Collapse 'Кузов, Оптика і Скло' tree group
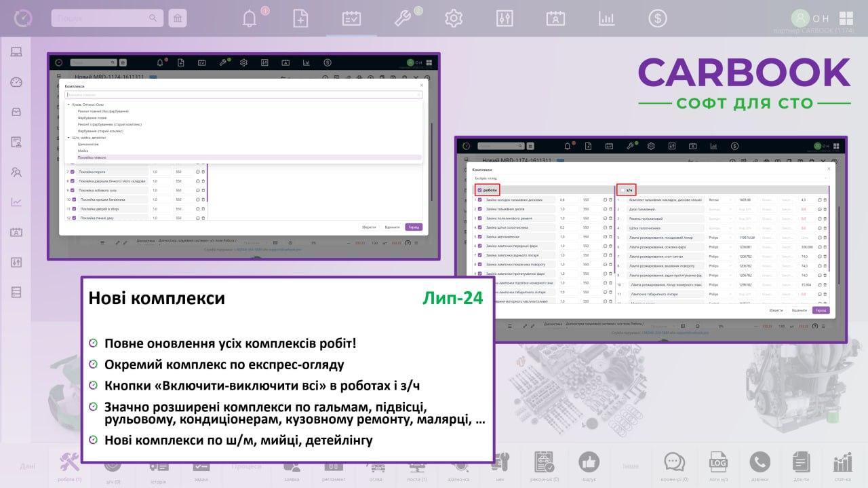Screen dimensions: 868x488 tap(68, 105)
